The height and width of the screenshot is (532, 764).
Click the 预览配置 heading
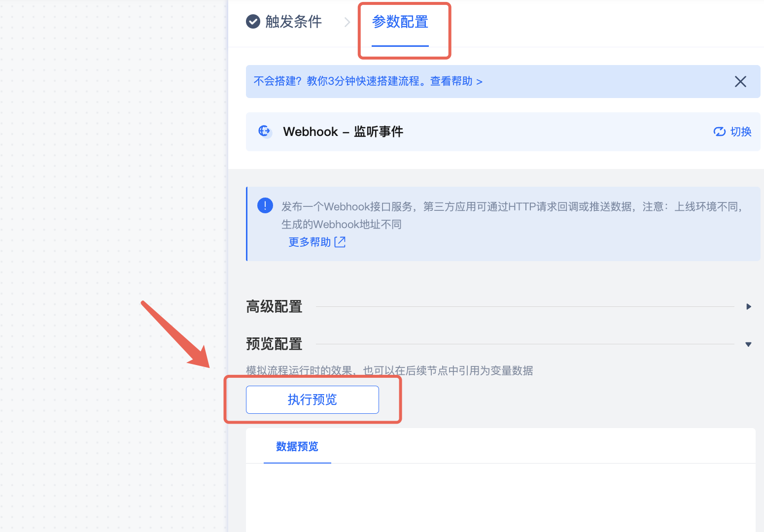point(274,344)
